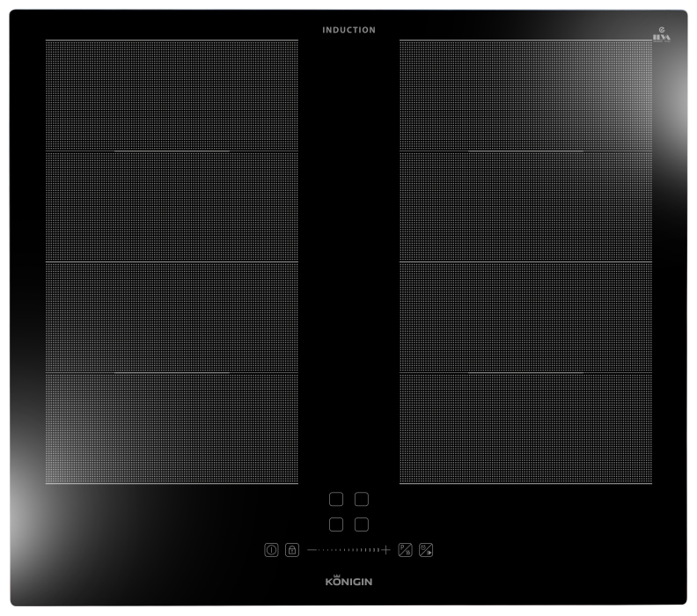Click the KÖNIGIN brand logo
697x616 pixels.
(348, 583)
